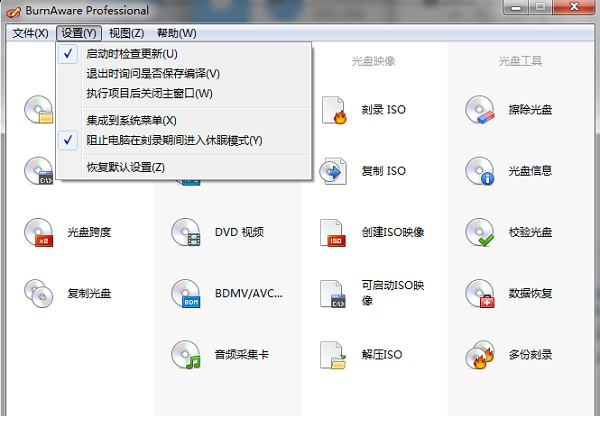Click the 校验光盘 label
The width and height of the screenshot is (600, 432).
[x=530, y=232]
